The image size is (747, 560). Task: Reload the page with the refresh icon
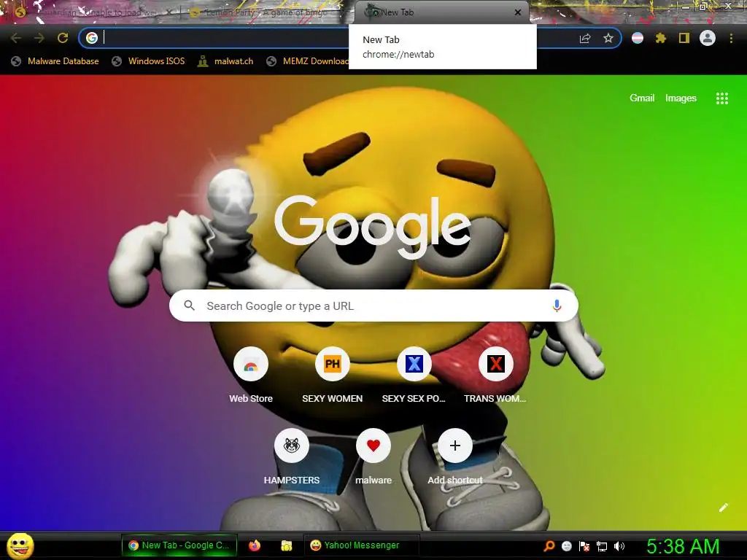[x=63, y=38]
